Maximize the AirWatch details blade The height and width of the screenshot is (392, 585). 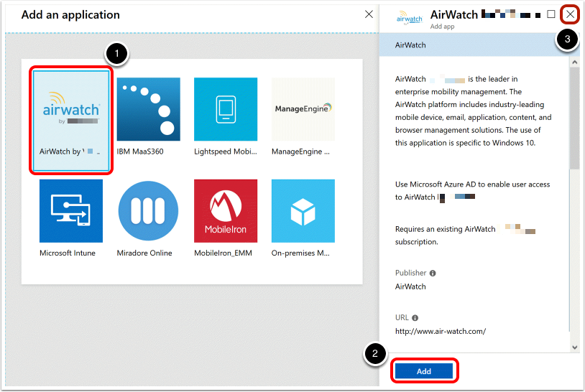pyautogui.click(x=551, y=14)
